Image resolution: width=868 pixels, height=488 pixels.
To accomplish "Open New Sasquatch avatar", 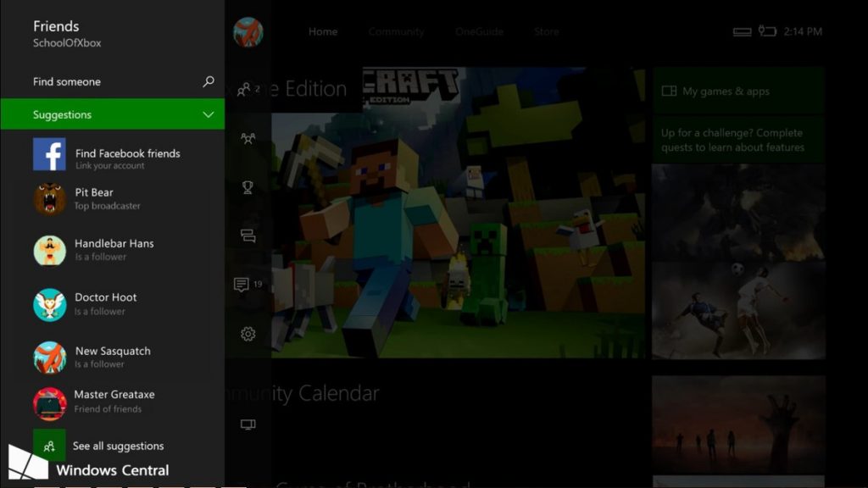I will point(49,357).
